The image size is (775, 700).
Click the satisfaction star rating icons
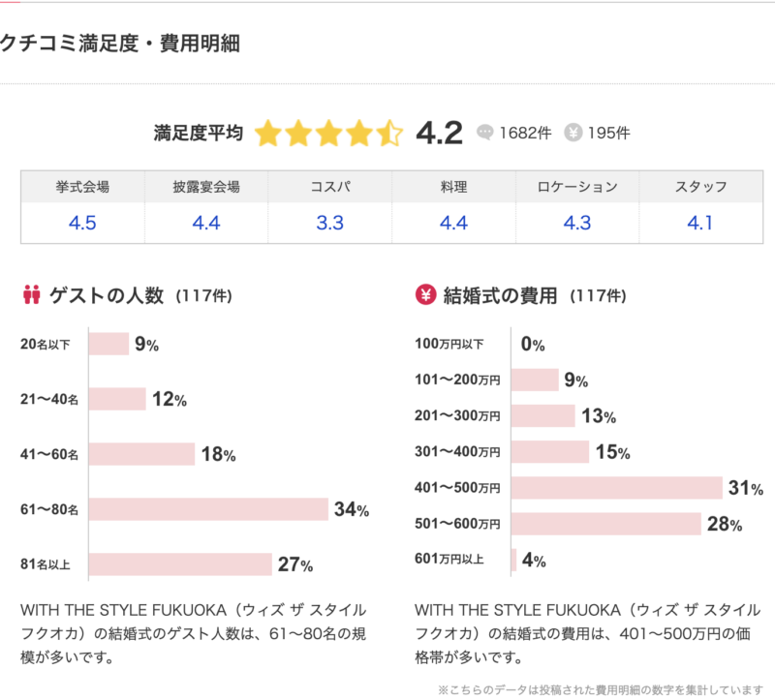pyautogui.click(x=328, y=134)
